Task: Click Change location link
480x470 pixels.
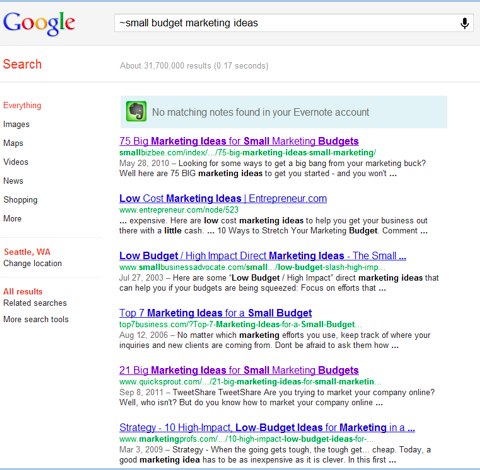Action: click(x=33, y=263)
